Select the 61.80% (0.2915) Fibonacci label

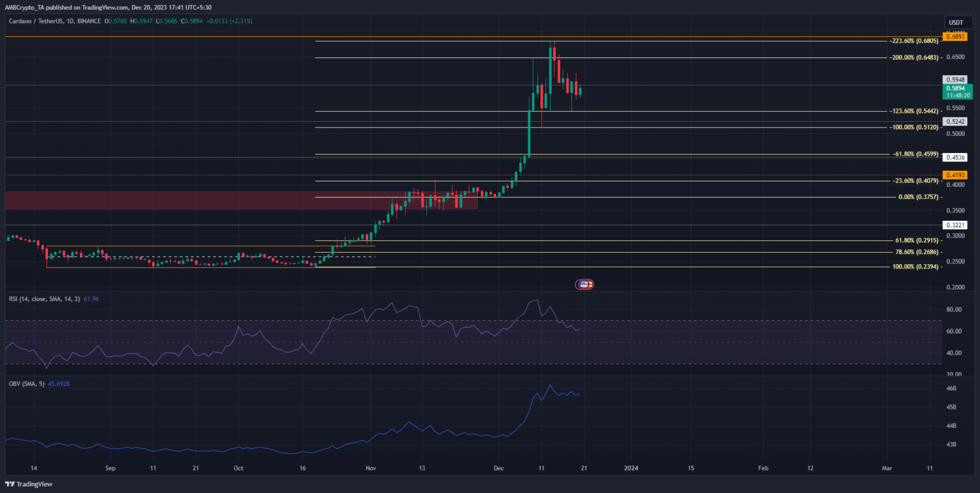click(x=917, y=240)
